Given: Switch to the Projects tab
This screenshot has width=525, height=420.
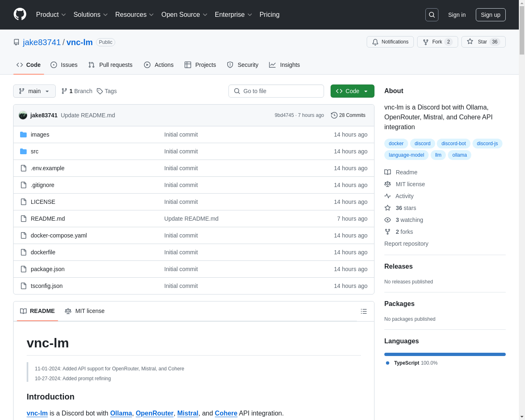Looking at the screenshot, I should (x=200, y=65).
